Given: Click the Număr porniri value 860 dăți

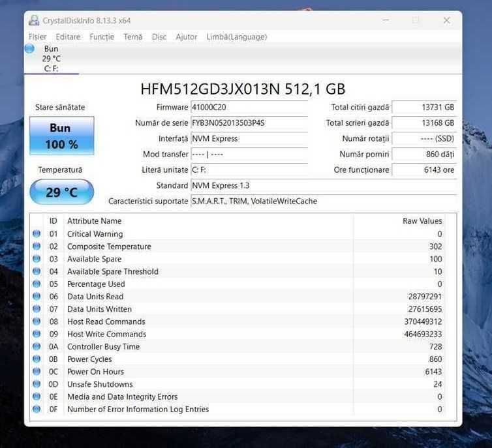Looking at the screenshot, I should [x=424, y=155].
